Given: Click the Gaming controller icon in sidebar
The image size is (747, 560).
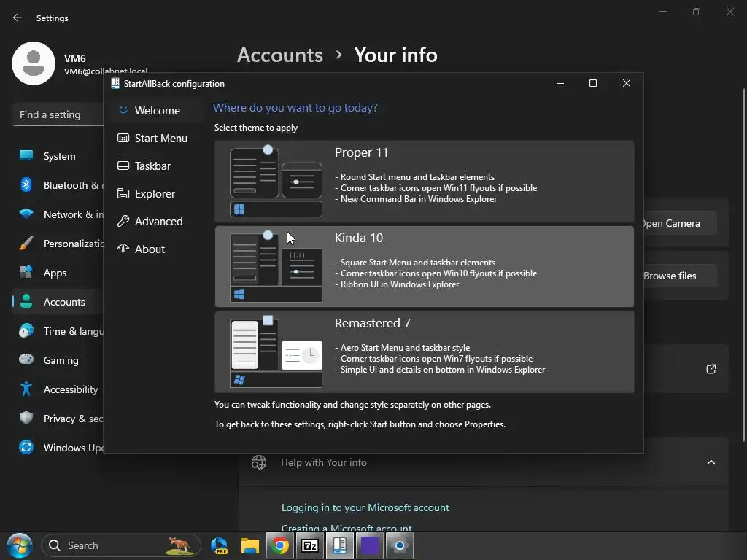Looking at the screenshot, I should click(x=26, y=359).
